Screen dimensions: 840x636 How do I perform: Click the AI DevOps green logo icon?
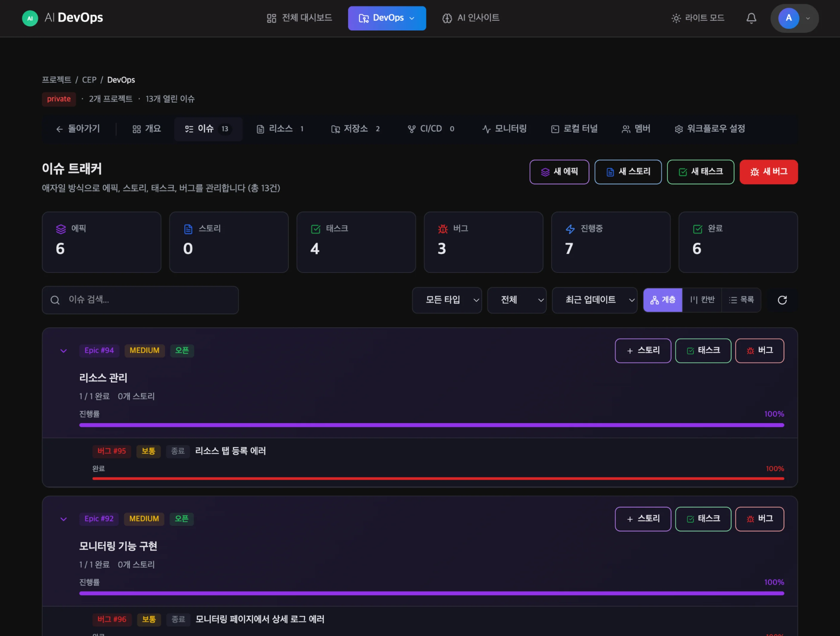pyautogui.click(x=30, y=18)
